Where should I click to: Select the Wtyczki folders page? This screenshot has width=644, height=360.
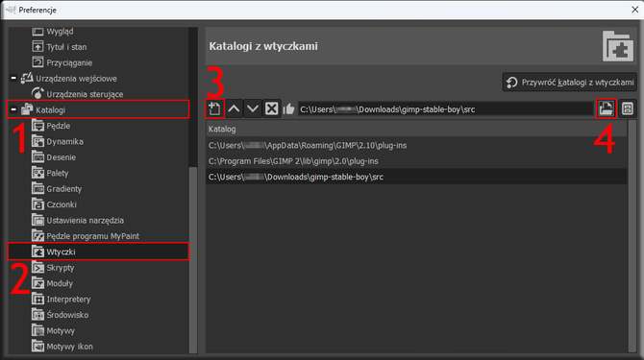click(98, 252)
